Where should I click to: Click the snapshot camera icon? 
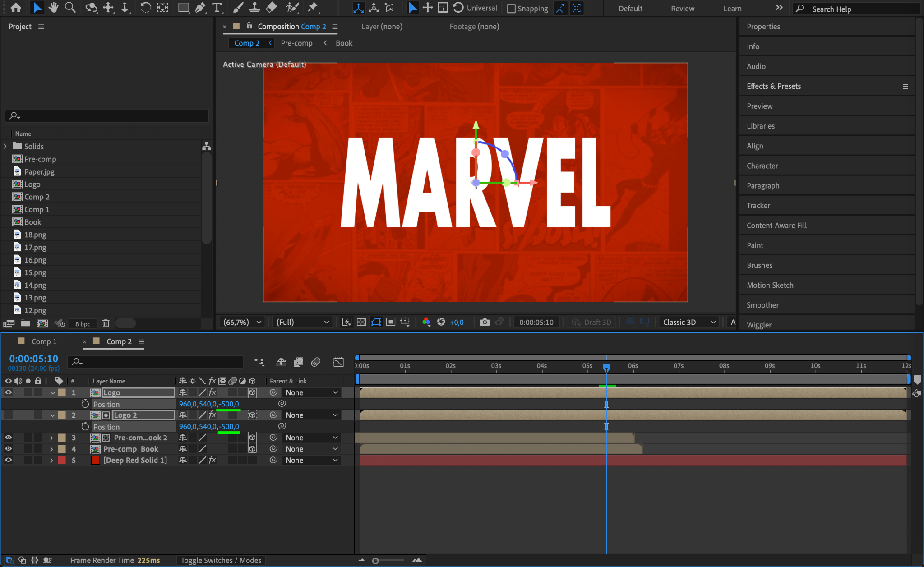(x=485, y=322)
